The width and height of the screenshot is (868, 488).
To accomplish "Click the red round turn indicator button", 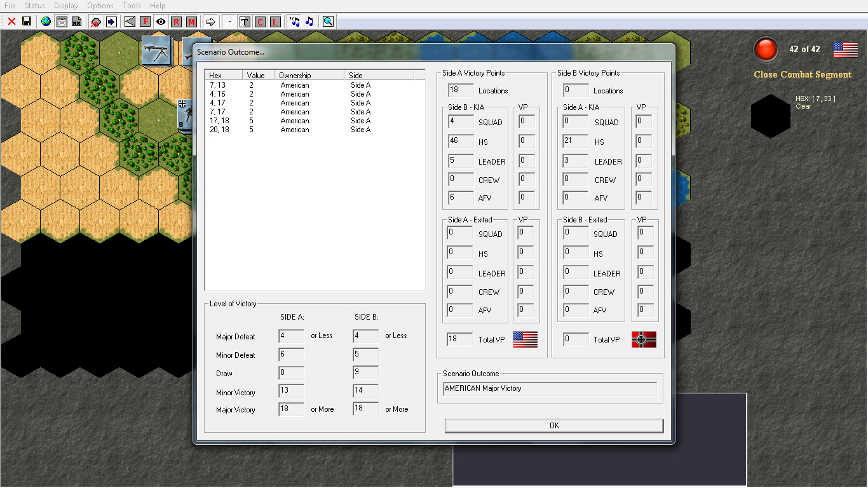I will [x=766, y=50].
